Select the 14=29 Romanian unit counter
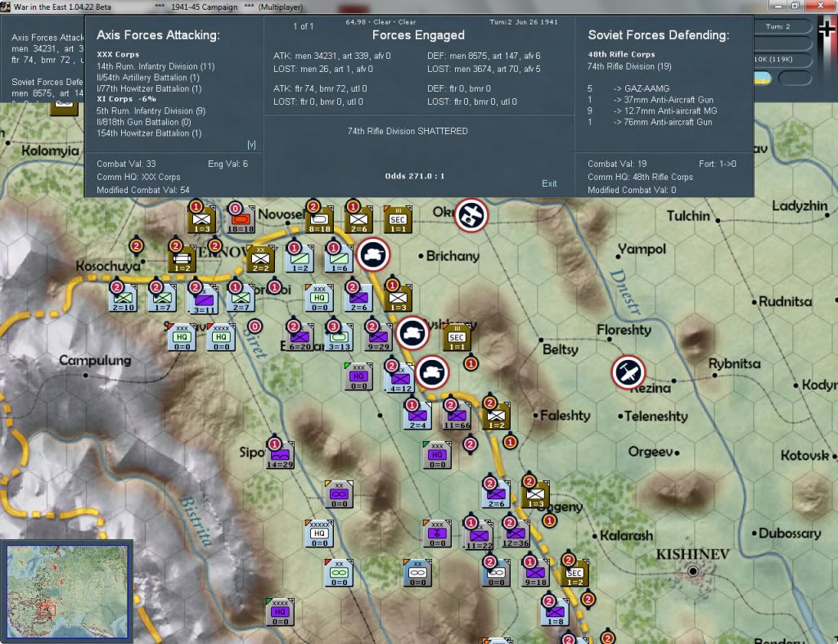Viewport: 838px width, 644px height. click(280, 457)
